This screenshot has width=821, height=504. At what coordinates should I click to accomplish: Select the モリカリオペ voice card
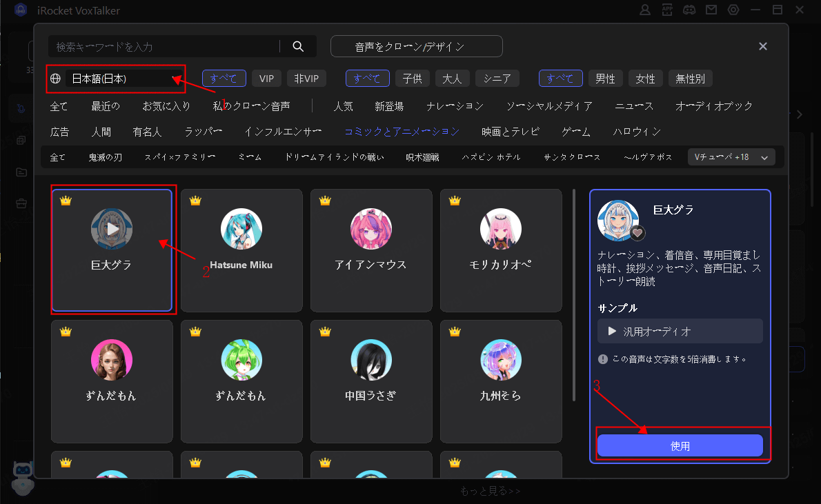[x=501, y=250]
